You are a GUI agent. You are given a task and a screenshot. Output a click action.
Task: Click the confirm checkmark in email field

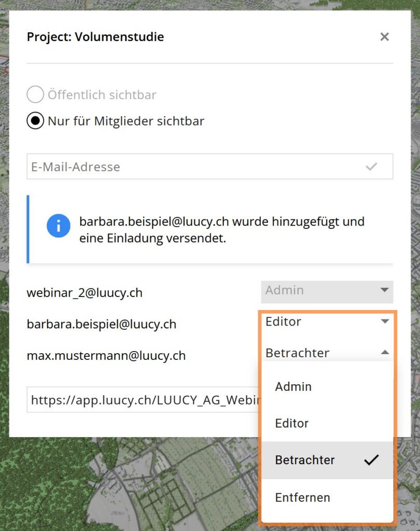[x=371, y=166]
